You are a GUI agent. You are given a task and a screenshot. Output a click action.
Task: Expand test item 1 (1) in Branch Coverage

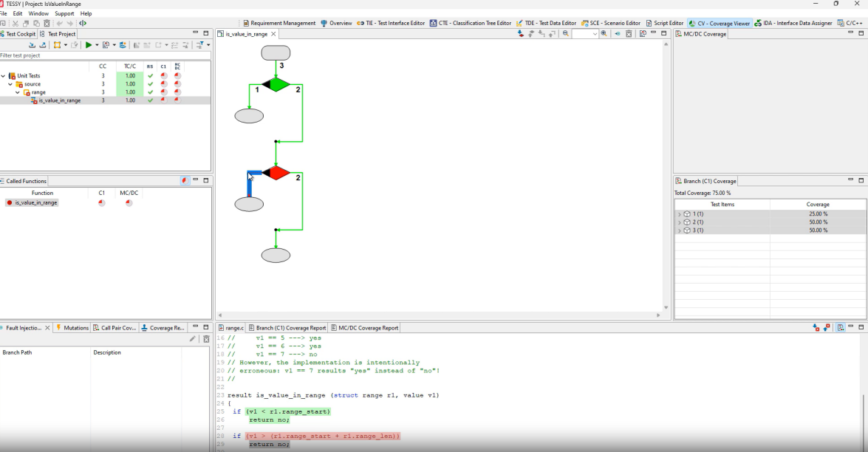pyautogui.click(x=679, y=214)
